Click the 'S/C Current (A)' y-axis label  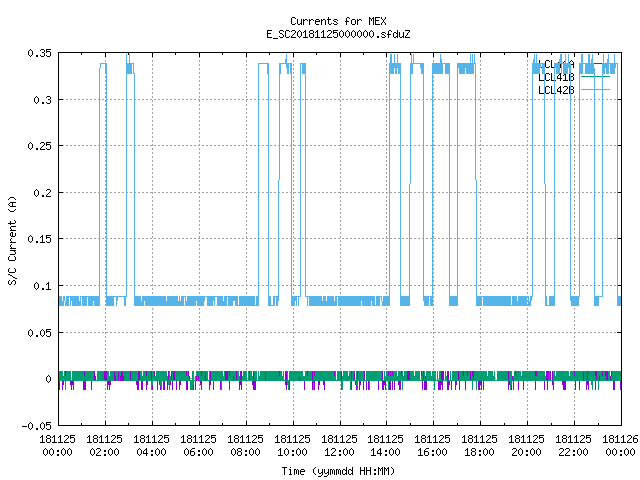(12, 241)
